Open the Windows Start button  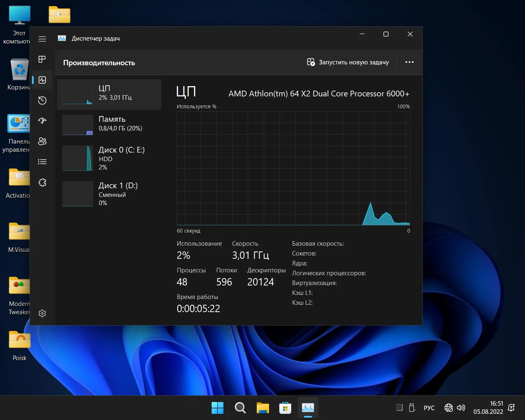(x=217, y=408)
